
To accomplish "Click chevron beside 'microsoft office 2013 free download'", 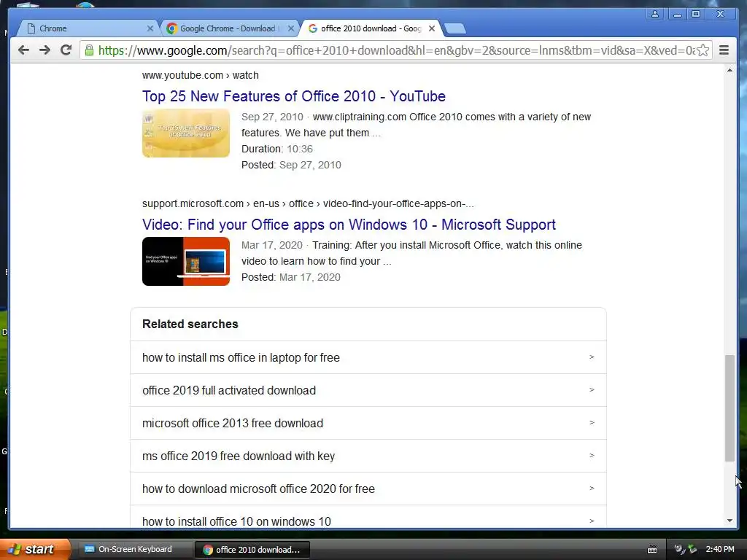I will click(x=592, y=423).
